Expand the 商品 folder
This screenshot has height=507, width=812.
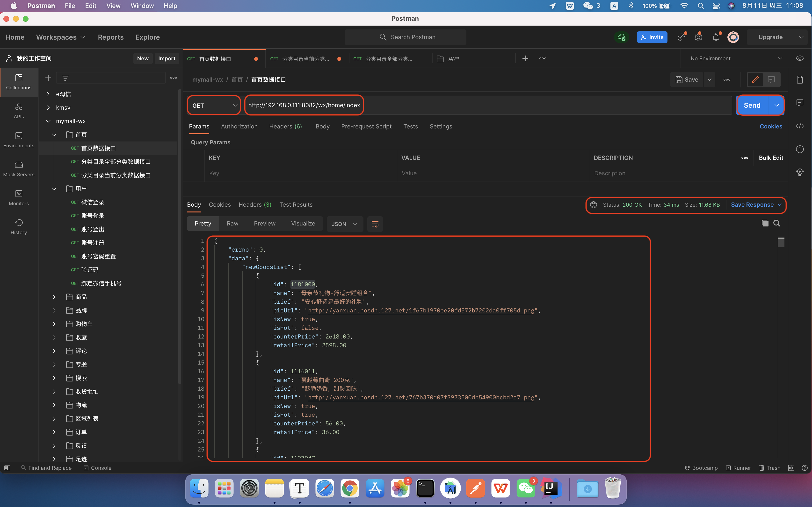(x=54, y=297)
